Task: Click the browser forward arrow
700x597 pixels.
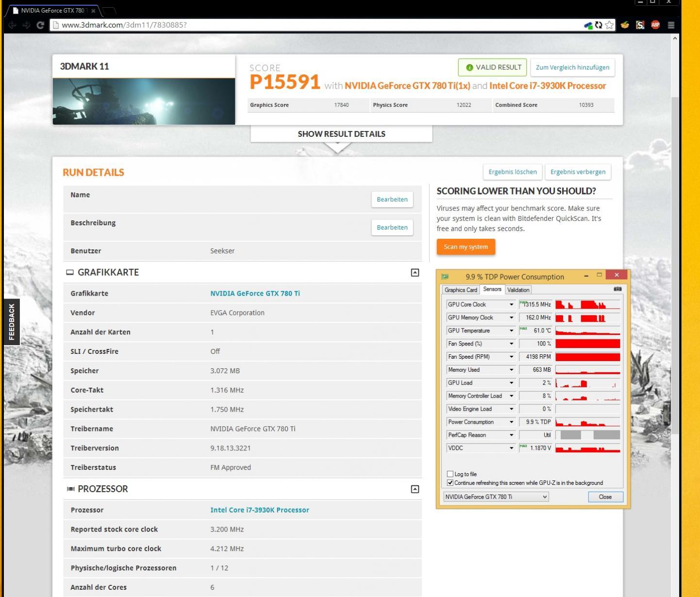Action: point(26,25)
